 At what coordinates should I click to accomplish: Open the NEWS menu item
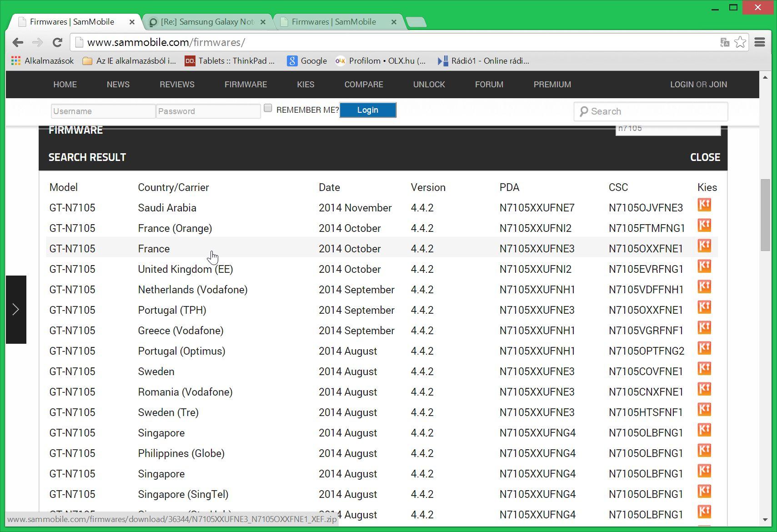point(118,85)
